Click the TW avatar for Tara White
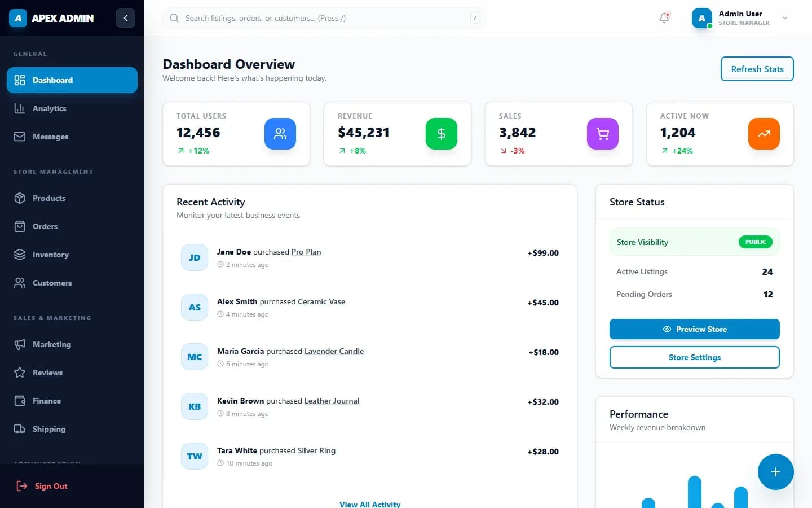The height and width of the screenshot is (508, 812). point(195,456)
